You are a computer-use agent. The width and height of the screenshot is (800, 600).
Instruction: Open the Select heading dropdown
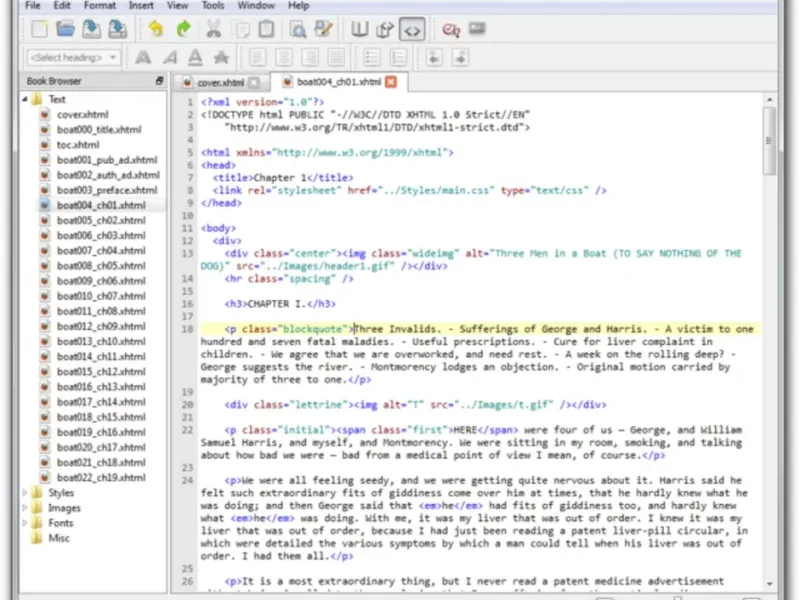(x=75, y=57)
